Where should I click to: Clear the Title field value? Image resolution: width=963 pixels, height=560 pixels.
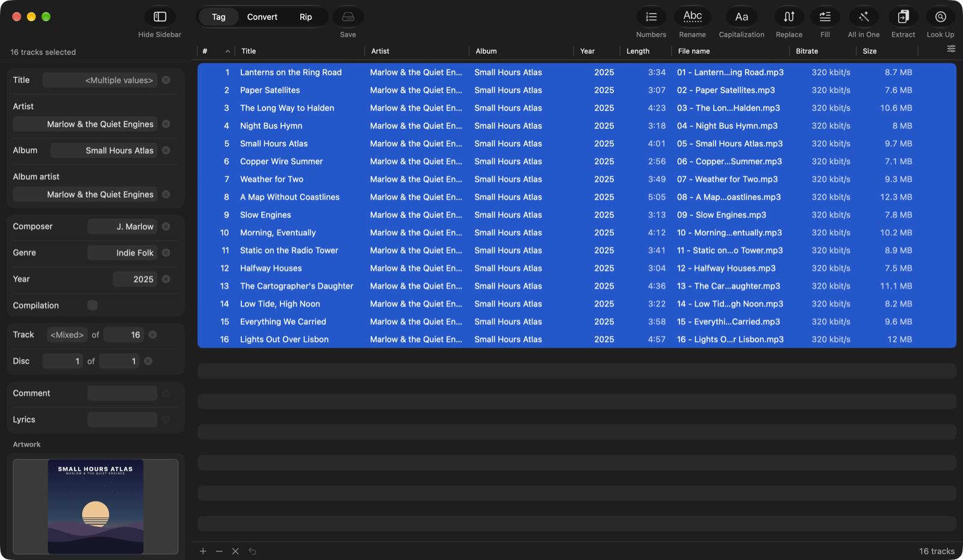point(166,80)
